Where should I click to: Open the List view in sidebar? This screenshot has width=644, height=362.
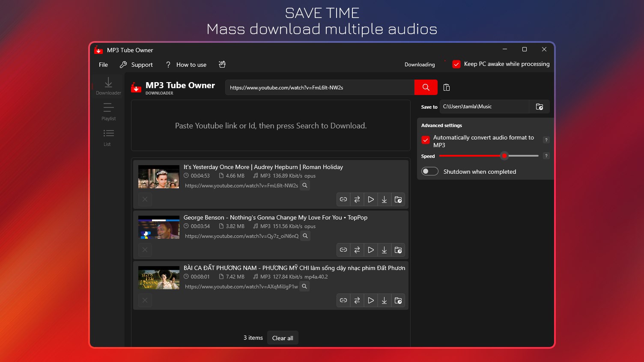(x=107, y=137)
